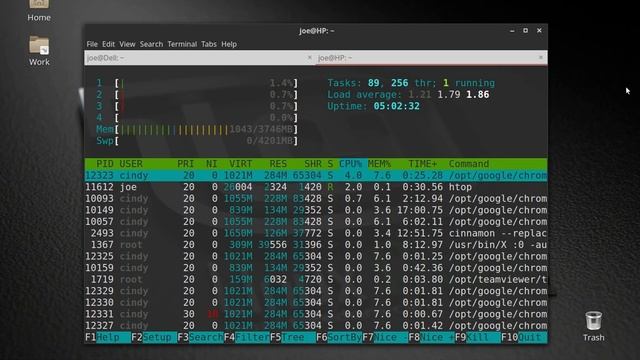Select process row with PID 12330
640x360 pixels.
316,303
